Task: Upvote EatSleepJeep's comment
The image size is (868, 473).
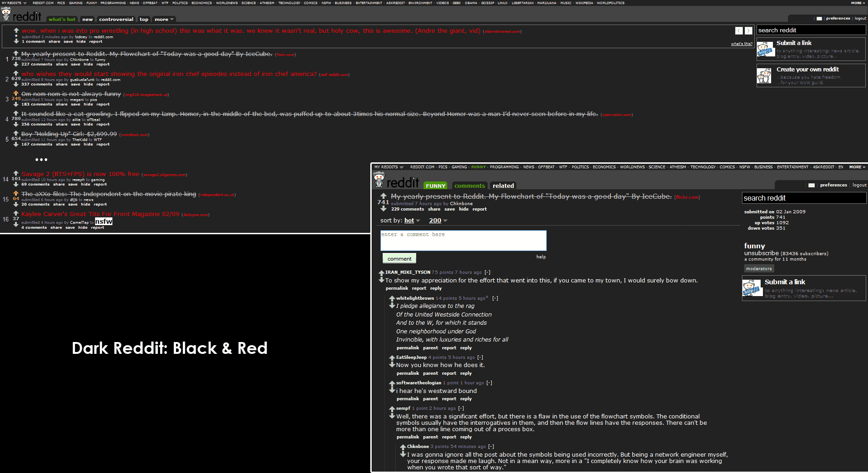Action: coord(392,358)
